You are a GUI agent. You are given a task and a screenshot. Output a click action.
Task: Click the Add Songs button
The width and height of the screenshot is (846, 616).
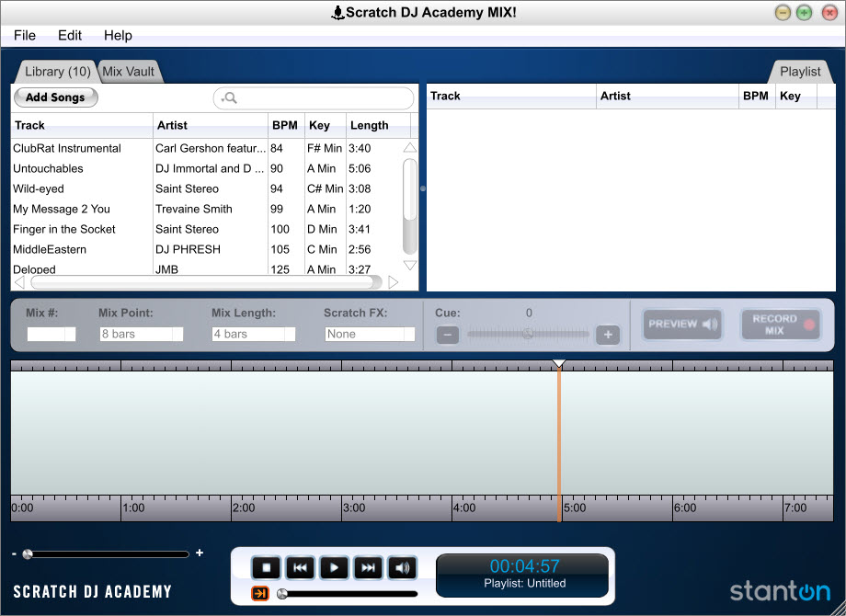[x=55, y=97]
